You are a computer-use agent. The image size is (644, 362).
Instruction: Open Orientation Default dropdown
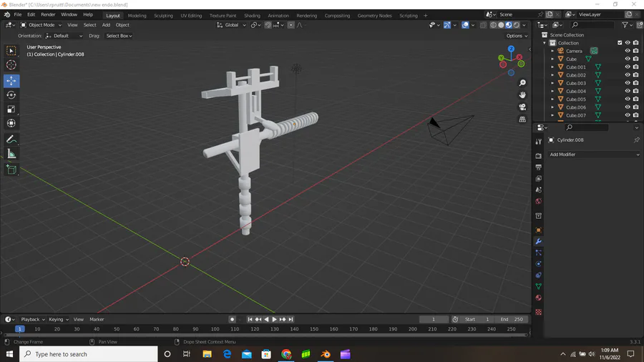(64, 36)
